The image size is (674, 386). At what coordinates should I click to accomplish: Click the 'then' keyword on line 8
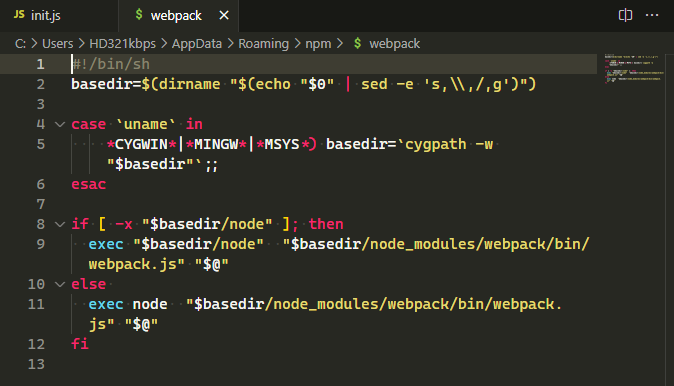[326, 224]
